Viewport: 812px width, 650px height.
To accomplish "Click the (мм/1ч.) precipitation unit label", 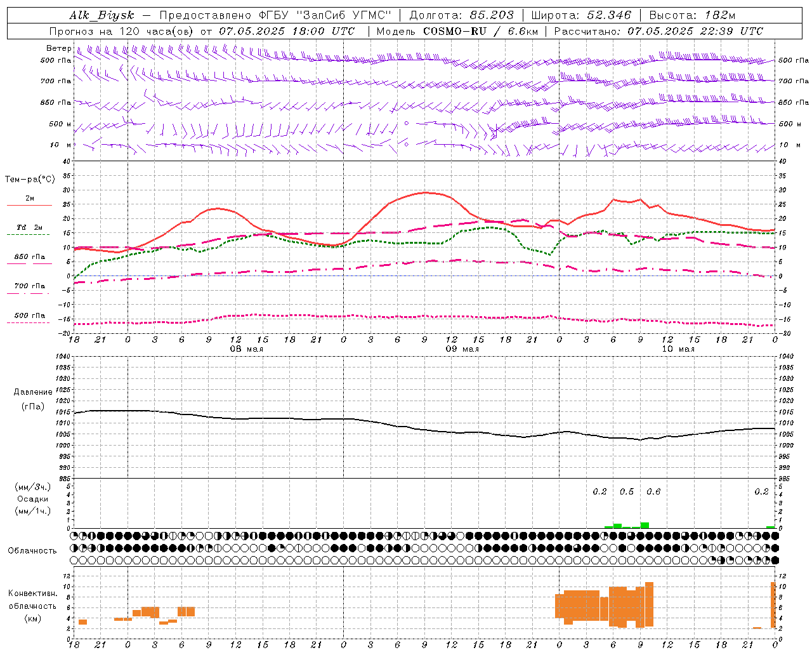I will pos(32,511).
